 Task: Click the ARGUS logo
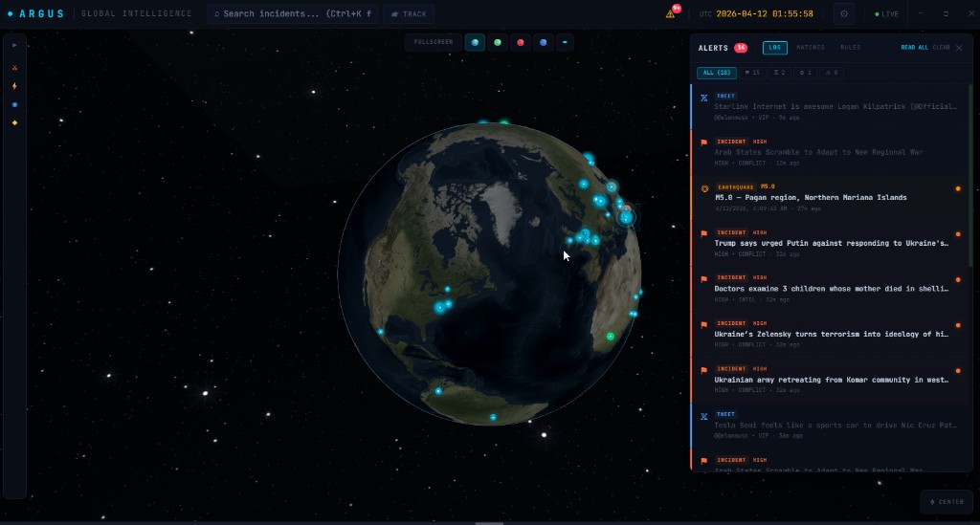[x=35, y=13]
